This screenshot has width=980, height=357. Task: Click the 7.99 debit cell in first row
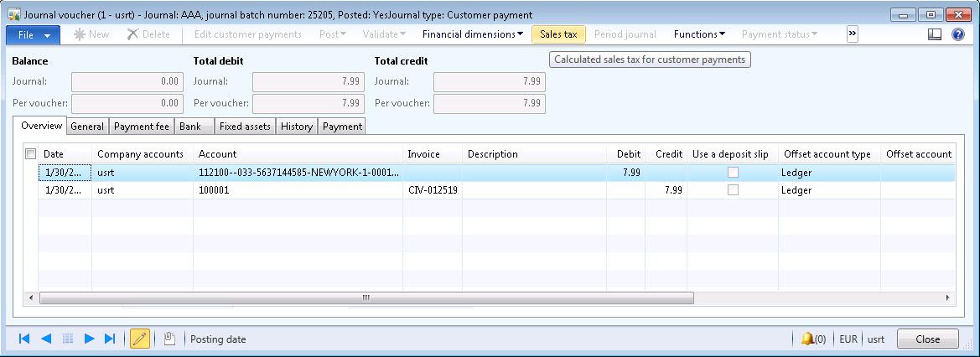[x=625, y=173]
